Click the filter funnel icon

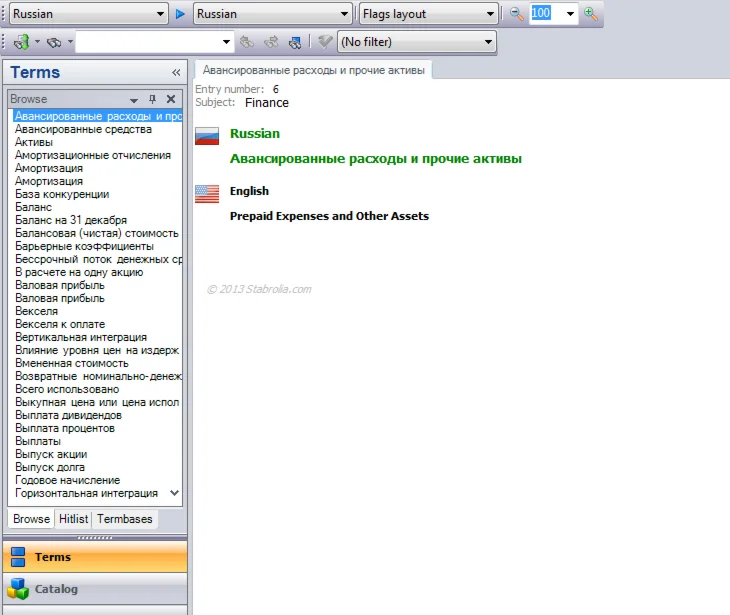click(324, 42)
